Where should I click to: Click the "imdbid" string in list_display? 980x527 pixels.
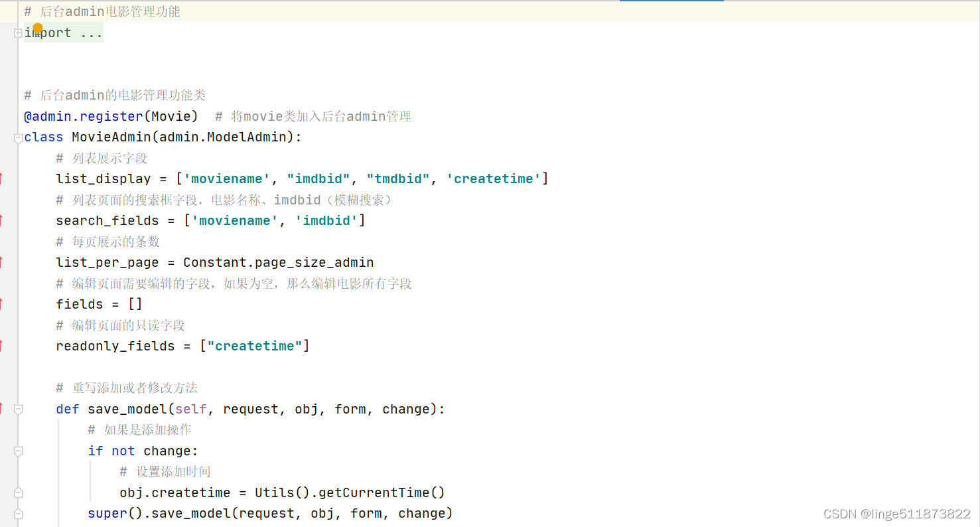pyautogui.click(x=318, y=179)
